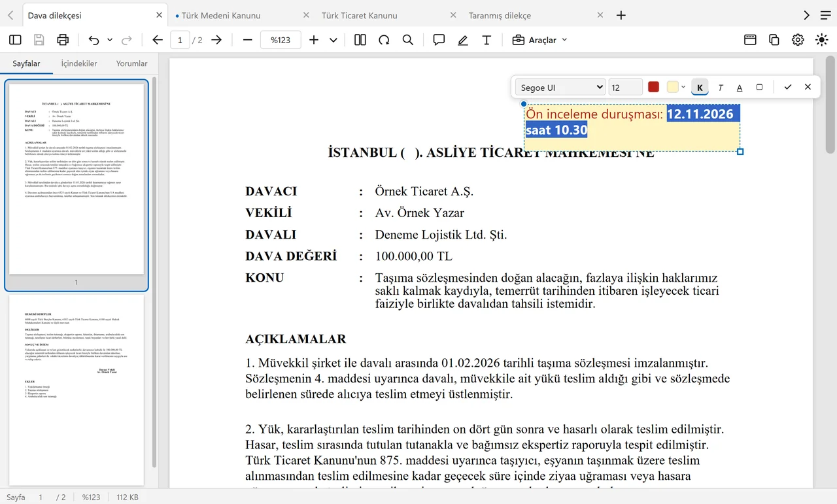Image resolution: width=837 pixels, height=504 pixels.
Task: Toggle underline A formatting
Action: point(740,88)
